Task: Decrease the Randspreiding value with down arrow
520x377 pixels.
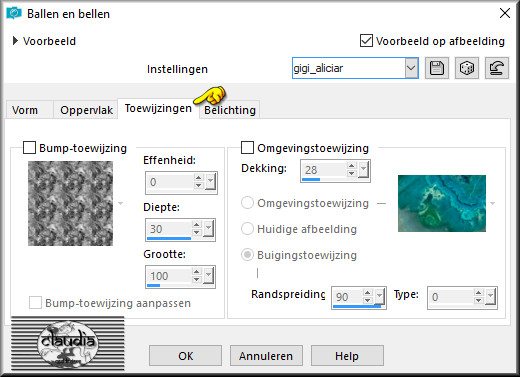Action: tap(367, 300)
